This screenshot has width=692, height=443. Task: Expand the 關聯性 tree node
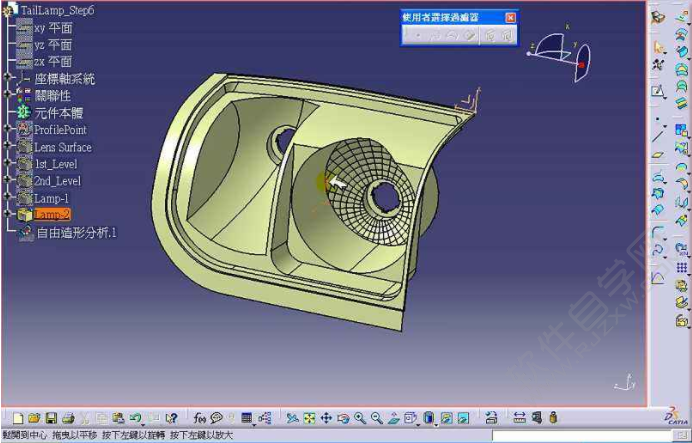click(7, 94)
